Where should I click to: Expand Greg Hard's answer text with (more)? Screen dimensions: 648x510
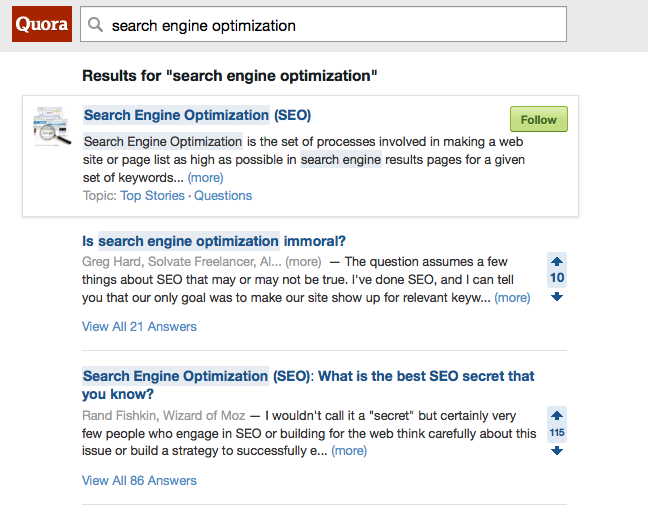coord(512,298)
